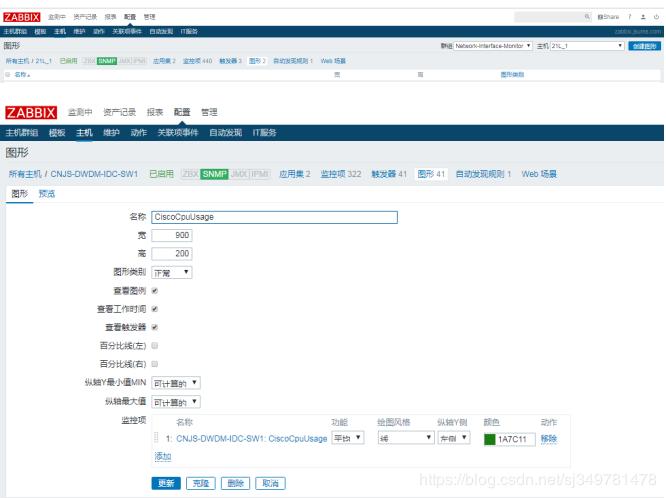Viewport: 666px width, 498px height.
Task: Open the 主机 dropdown showing 21L_1
Action: tap(587, 45)
